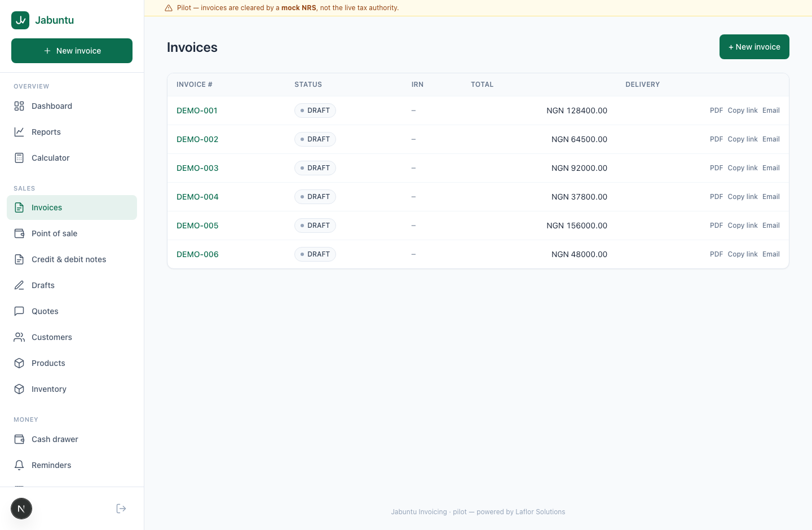Screen dimensions: 812x530
Task: Click the DRAFT status badge of DEMO-005
Action: [x=315, y=226]
